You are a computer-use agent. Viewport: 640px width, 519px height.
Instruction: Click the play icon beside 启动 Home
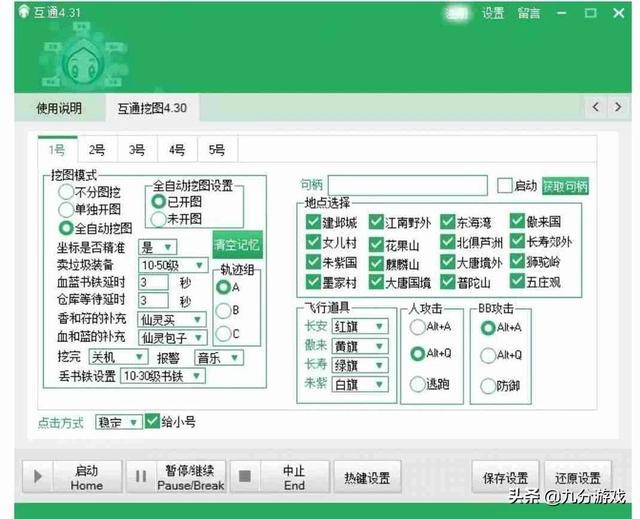pyautogui.click(x=38, y=476)
